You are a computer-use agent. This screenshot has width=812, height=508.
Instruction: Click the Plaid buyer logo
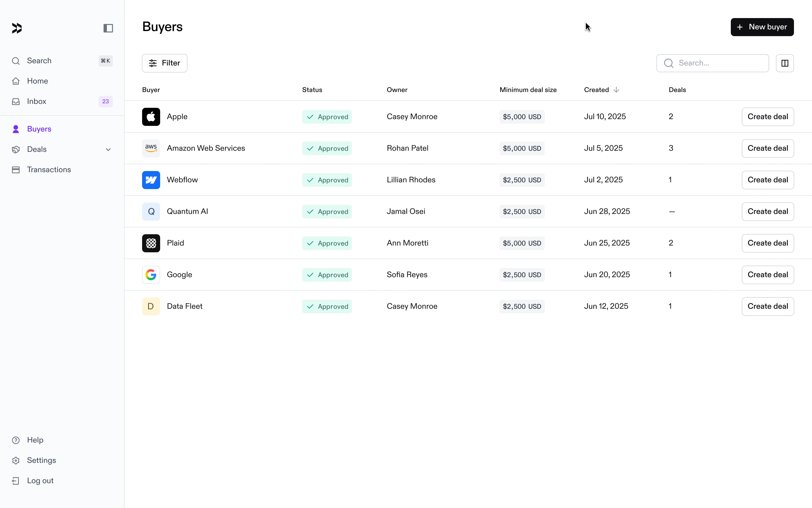pyautogui.click(x=151, y=243)
